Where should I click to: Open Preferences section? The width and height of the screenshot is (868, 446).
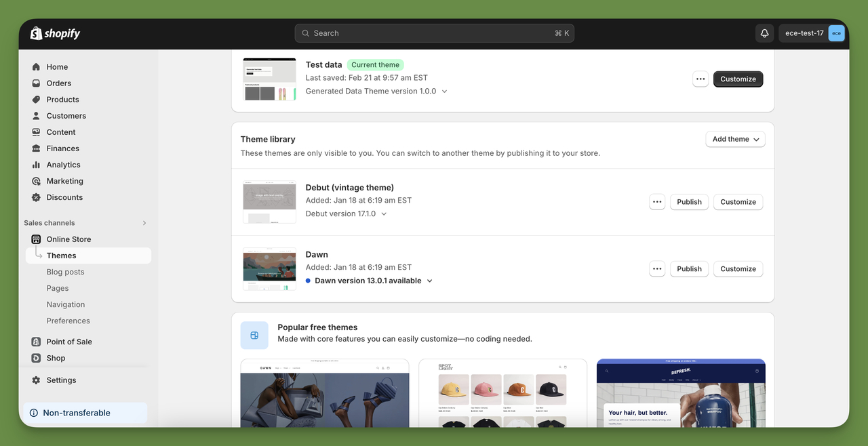click(x=68, y=321)
